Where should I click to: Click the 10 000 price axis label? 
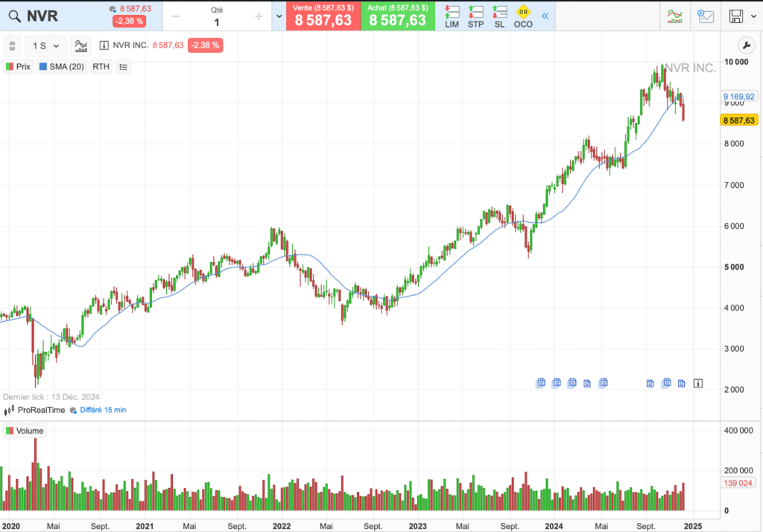click(737, 62)
